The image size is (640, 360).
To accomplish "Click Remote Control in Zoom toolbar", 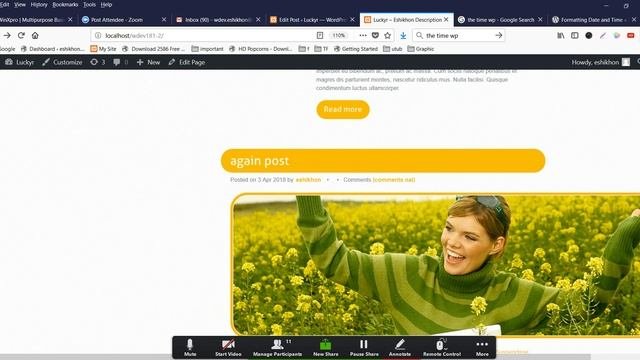I will coord(442,348).
